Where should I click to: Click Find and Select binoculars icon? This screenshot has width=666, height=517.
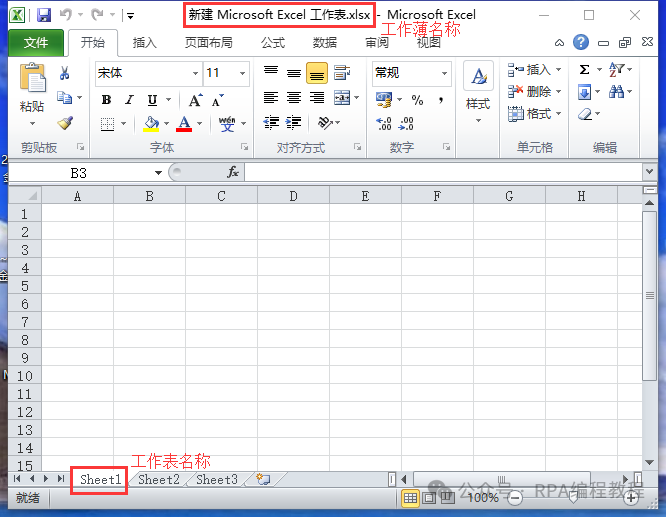coord(616,91)
